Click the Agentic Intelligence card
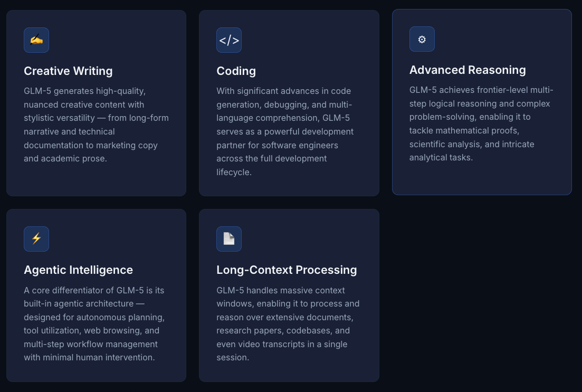Image resolution: width=582 pixels, height=392 pixels. click(x=96, y=295)
